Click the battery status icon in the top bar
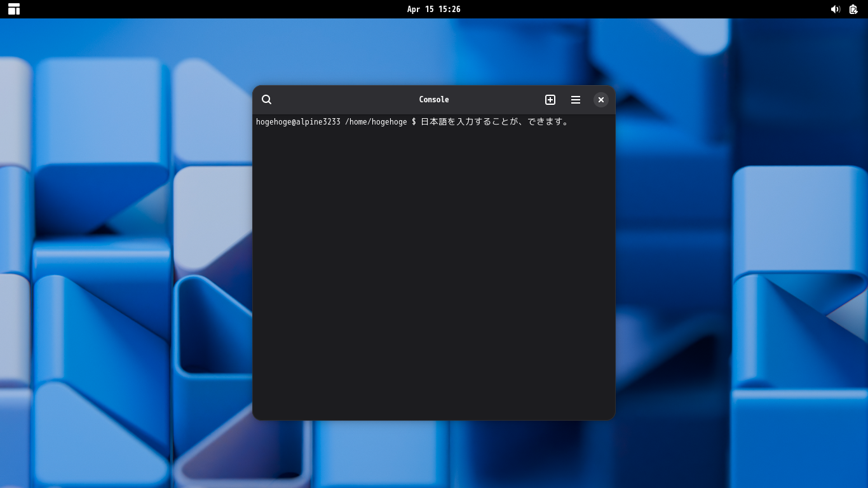Viewport: 868px width, 488px height. click(853, 9)
